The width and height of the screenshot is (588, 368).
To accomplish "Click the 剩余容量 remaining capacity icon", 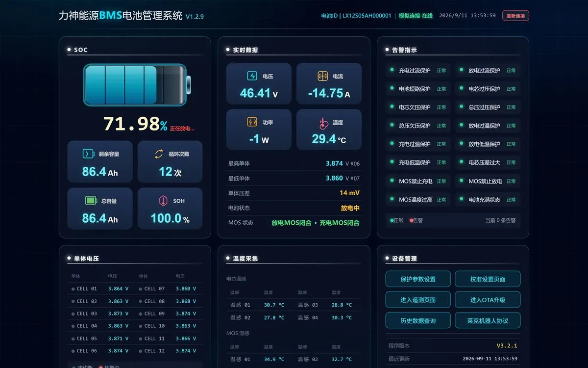I will (88, 154).
